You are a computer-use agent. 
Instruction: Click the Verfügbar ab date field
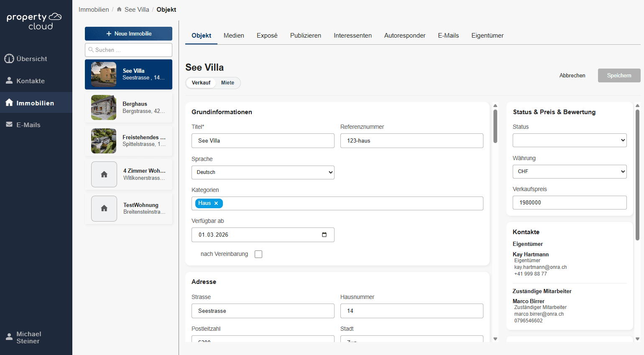click(x=263, y=235)
